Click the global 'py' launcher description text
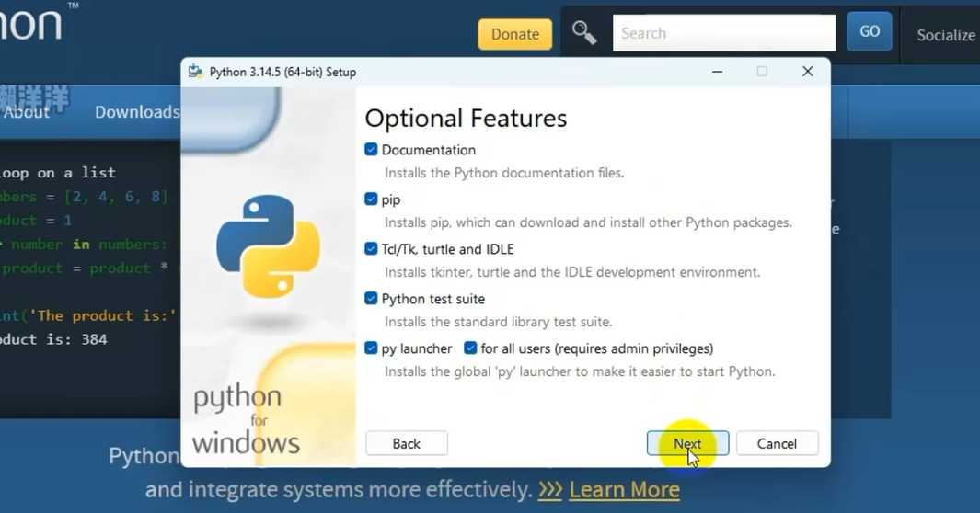 [x=580, y=371]
